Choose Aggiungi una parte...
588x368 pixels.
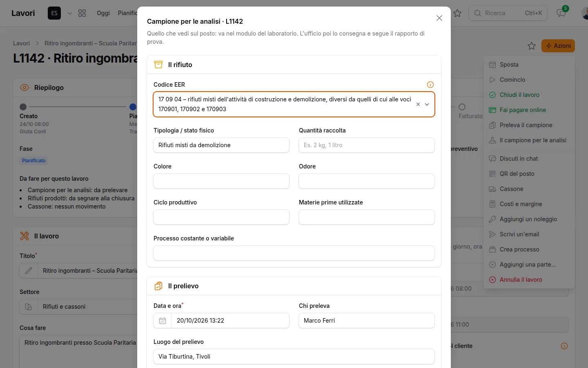click(529, 265)
